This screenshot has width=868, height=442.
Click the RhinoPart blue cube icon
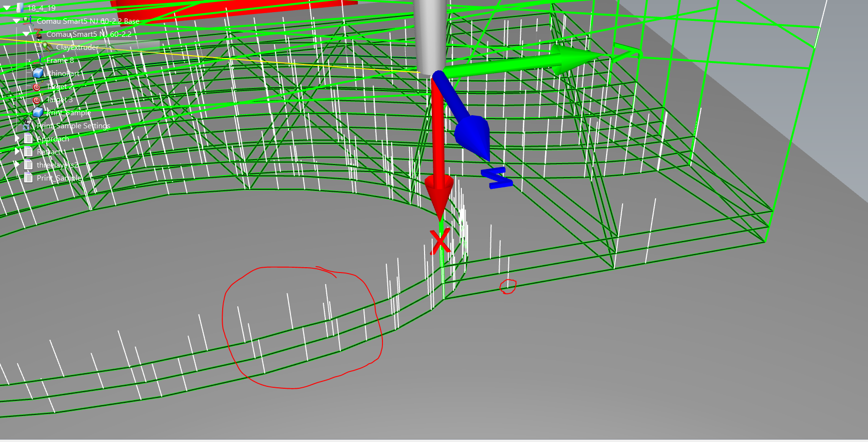38,73
